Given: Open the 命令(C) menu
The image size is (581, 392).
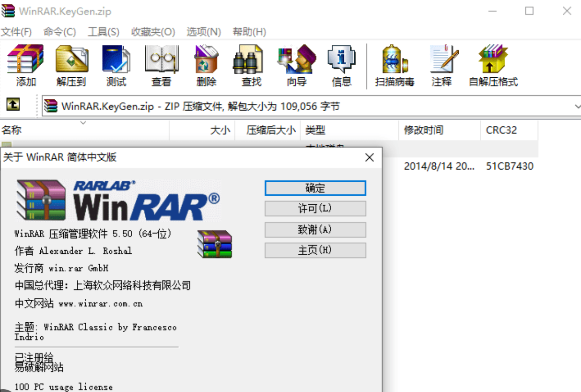Looking at the screenshot, I should pos(60,32).
